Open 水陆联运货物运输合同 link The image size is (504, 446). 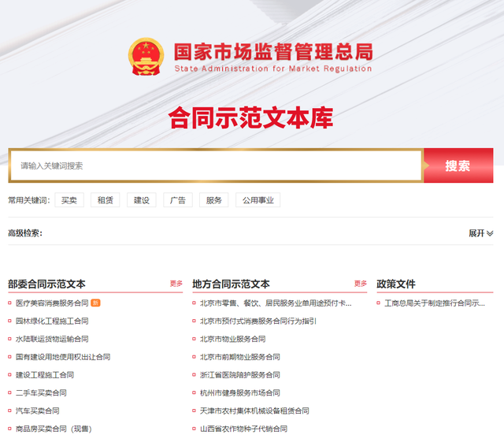[x=52, y=339]
